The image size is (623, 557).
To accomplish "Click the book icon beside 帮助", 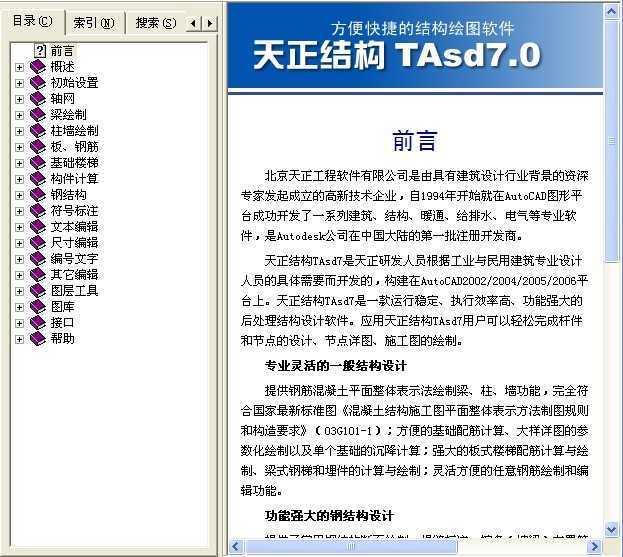I will pos(38,339).
